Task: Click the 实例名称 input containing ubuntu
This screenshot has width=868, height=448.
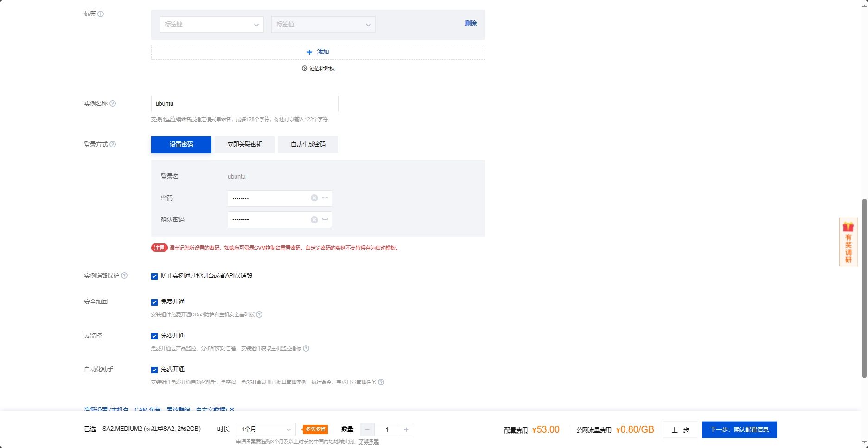Action: pos(245,104)
